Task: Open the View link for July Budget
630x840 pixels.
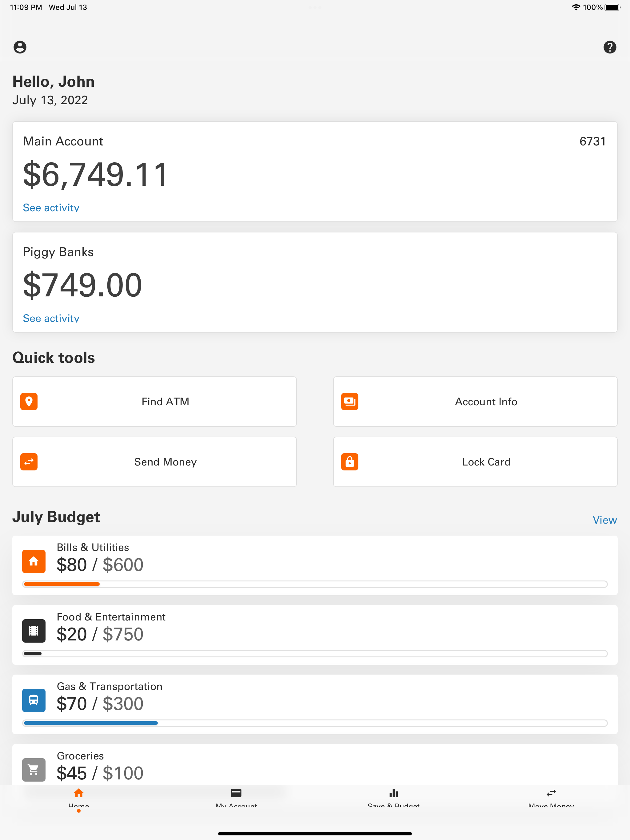Action: coord(604,520)
